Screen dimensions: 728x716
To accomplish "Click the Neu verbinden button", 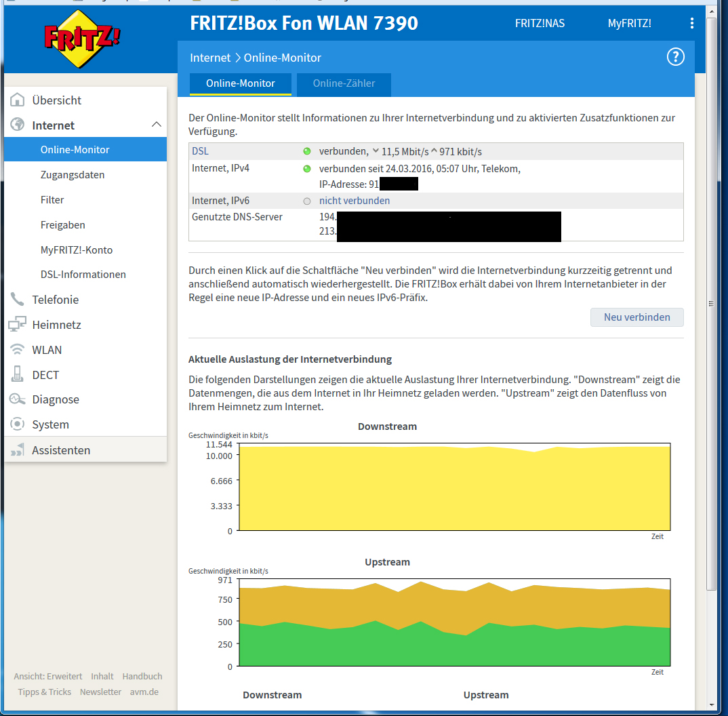I will tap(636, 317).
